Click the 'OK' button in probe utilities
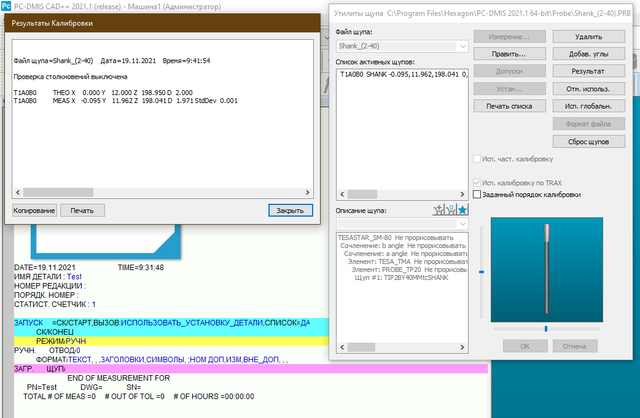This screenshot has height=418, width=640. 525,346
